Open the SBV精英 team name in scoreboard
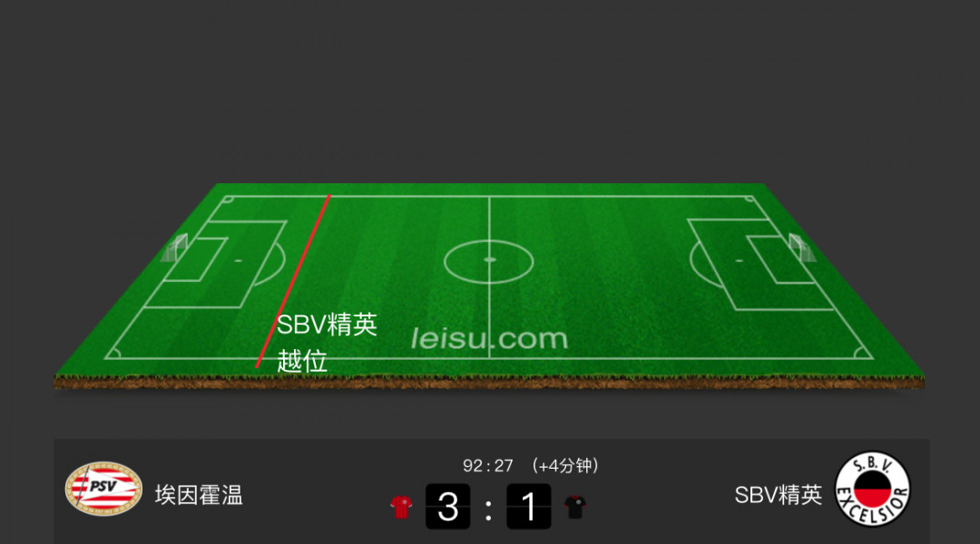 pyautogui.click(x=779, y=495)
